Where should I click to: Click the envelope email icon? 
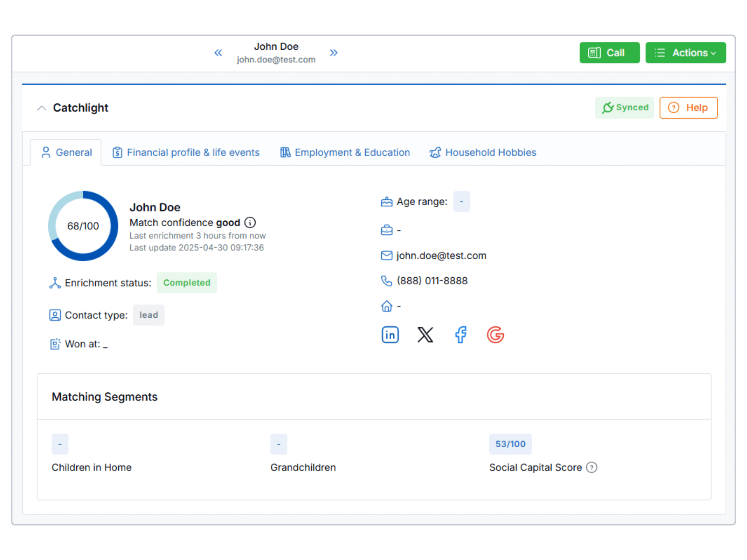[x=386, y=255]
